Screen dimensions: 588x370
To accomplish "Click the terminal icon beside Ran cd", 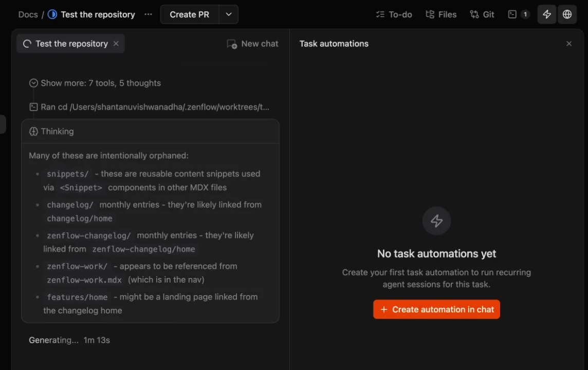I will [x=33, y=107].
